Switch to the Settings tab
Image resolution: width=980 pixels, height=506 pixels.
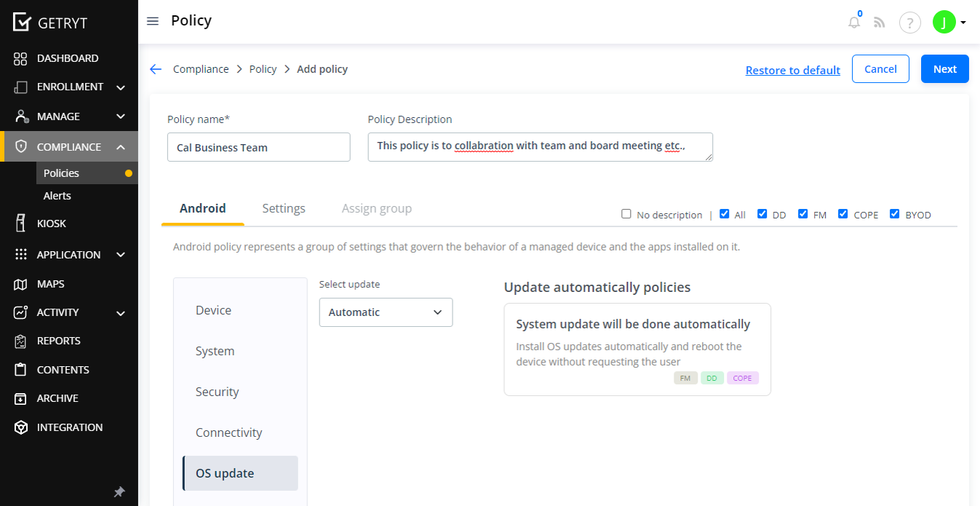point(284,208)
